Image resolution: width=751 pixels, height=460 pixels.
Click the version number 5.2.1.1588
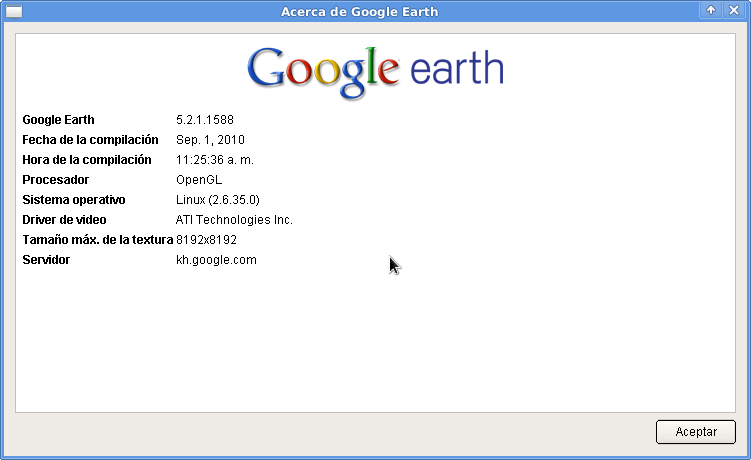(x=205, y=120)
